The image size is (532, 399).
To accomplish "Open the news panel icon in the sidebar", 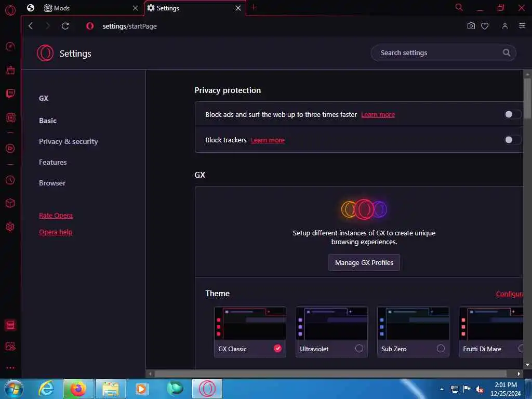I will [x=10, y=325].
